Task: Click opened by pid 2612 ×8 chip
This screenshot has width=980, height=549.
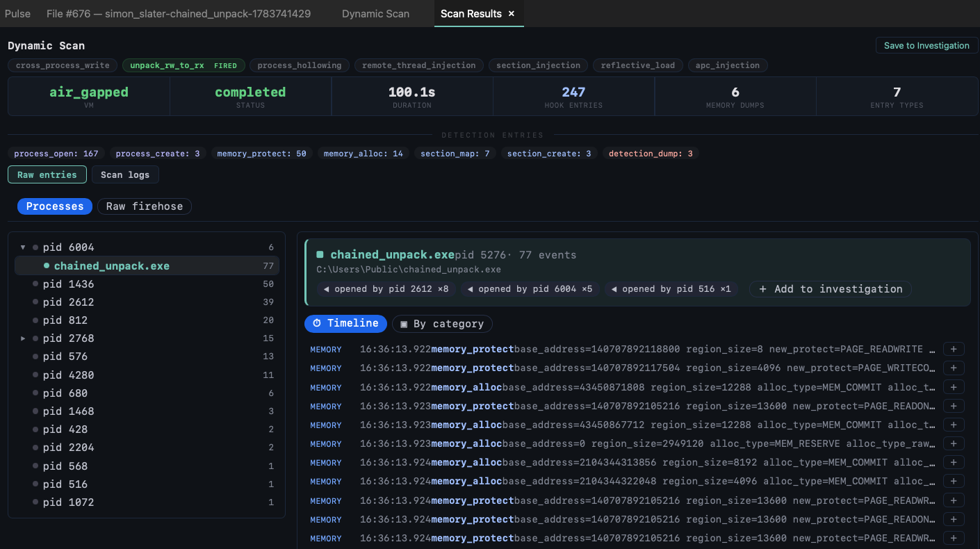Action: point(386,289)
